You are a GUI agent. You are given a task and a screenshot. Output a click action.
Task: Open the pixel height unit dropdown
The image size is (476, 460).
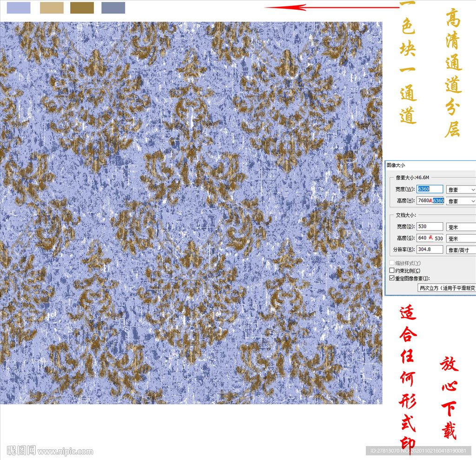pos(461,201)
